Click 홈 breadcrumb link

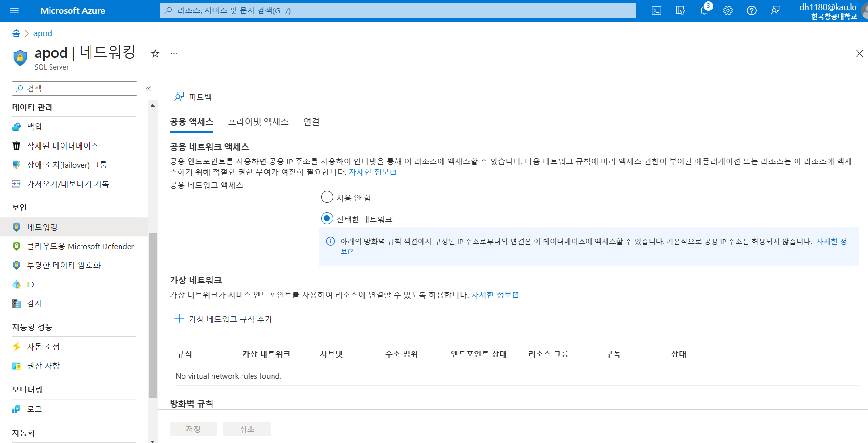(x=16, y=33)
